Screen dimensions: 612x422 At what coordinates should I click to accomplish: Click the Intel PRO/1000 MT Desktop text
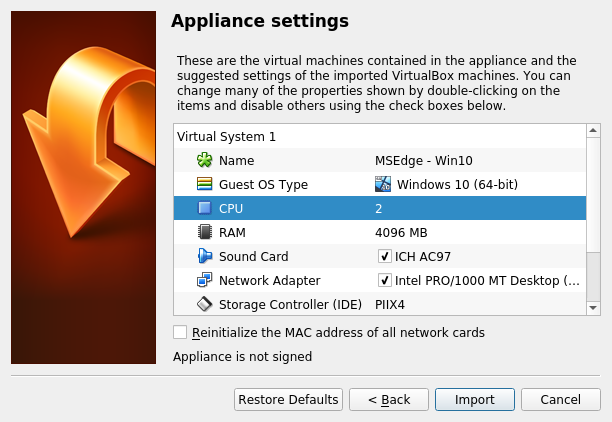487,280
